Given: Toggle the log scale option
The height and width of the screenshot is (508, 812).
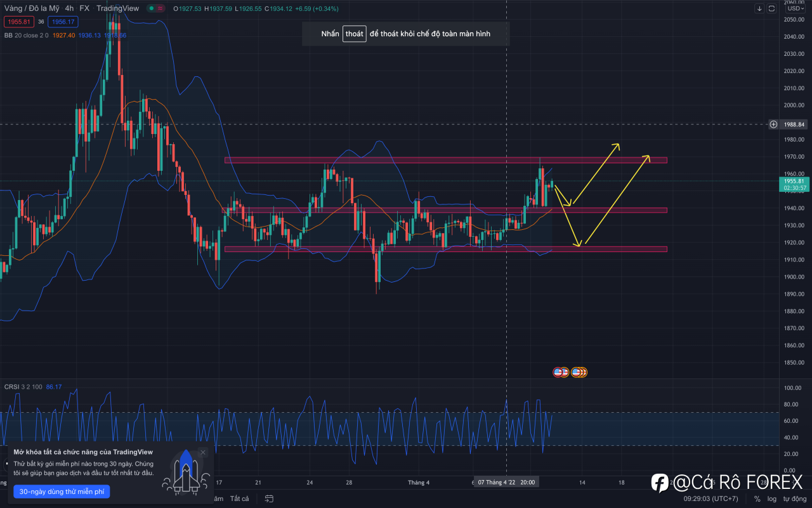Looking at the screenshot, I should pyautogui.click(x=771, y=498).
